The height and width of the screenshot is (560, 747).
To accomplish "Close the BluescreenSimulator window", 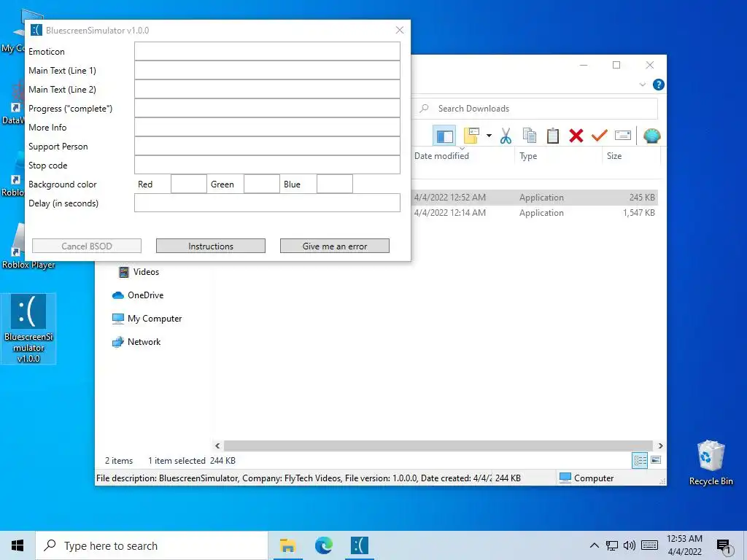I will coord(400,30).
